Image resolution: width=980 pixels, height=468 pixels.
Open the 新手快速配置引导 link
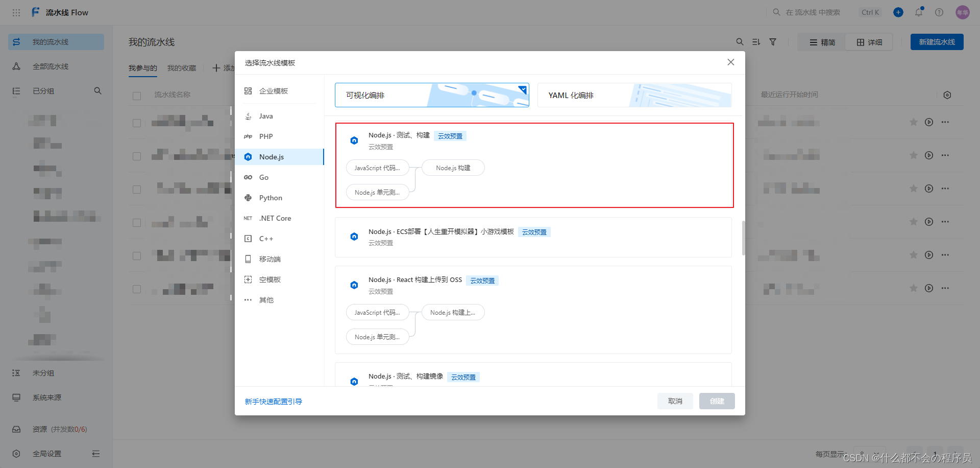pos(274,402)
